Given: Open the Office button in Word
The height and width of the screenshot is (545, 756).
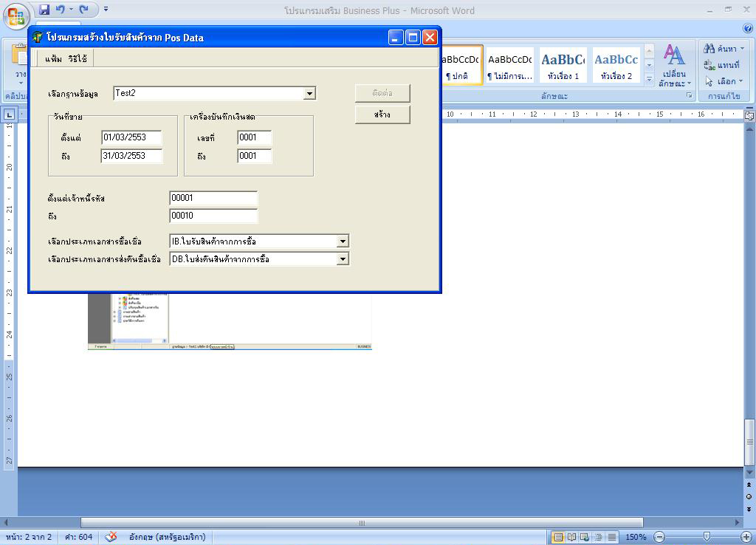Looking at the screenshot, I should click(x=16, y=16).
